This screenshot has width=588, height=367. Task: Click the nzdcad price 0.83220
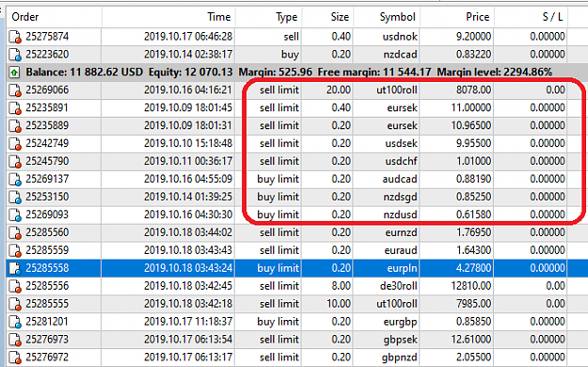pyautogui.click(x=473, y=55)
